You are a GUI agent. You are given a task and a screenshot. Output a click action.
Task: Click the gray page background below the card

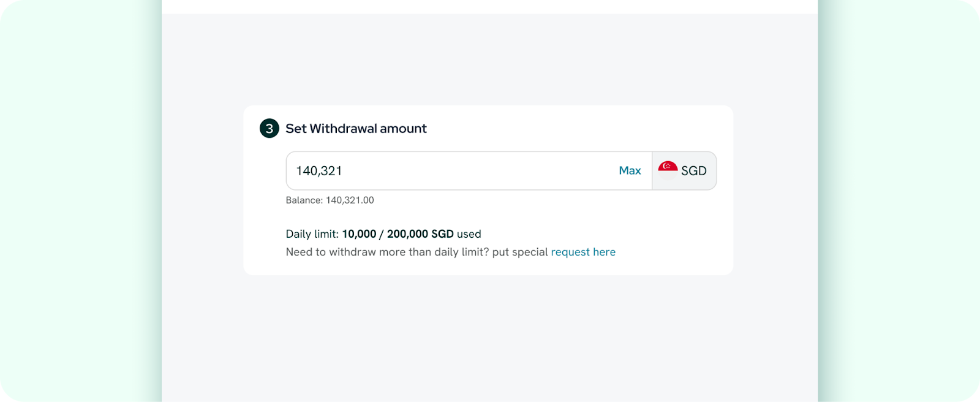[490, 337]
